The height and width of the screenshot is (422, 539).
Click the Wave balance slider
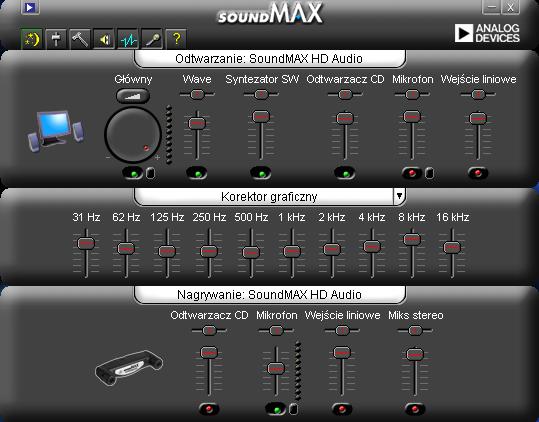pos(197,94)
